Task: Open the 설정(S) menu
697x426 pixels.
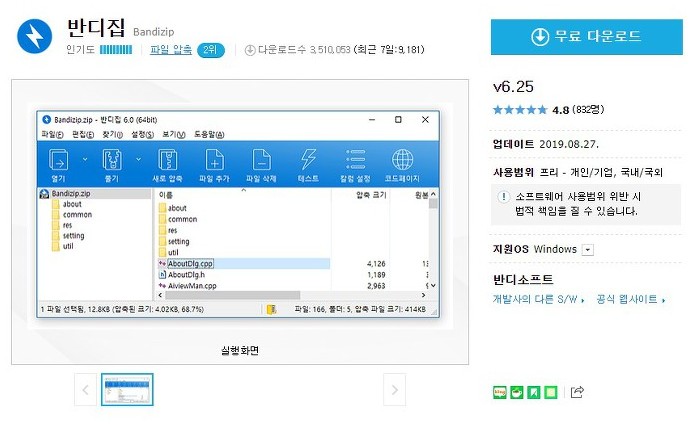Action: [x=142, y=134]
